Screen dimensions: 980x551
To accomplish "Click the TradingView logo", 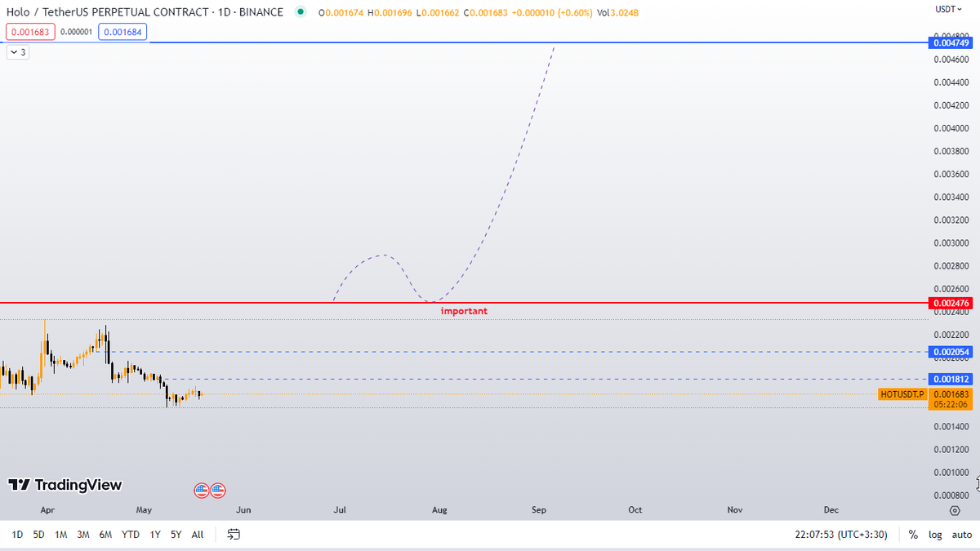I will point(65,485).
